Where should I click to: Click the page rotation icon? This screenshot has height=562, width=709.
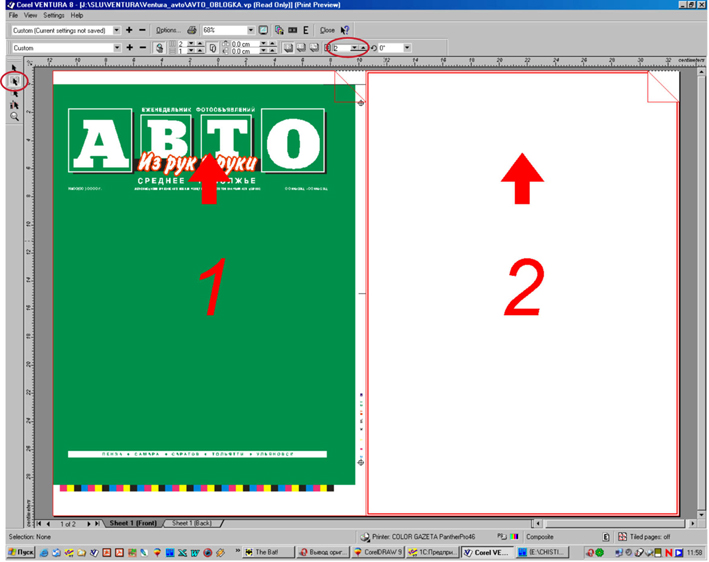point(373,48)
